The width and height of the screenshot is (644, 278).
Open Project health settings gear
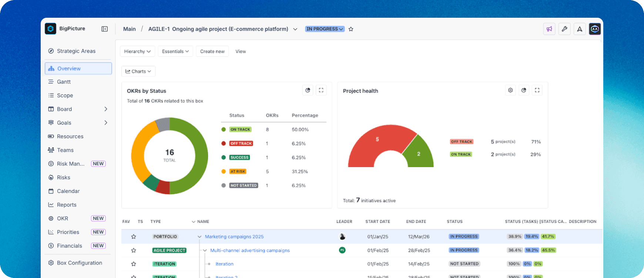510,90
